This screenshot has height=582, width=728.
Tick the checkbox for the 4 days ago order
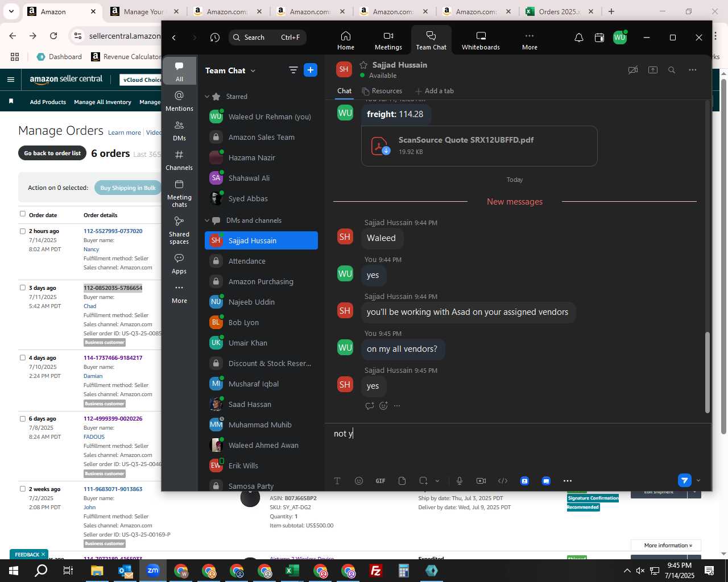click(23, 357)
